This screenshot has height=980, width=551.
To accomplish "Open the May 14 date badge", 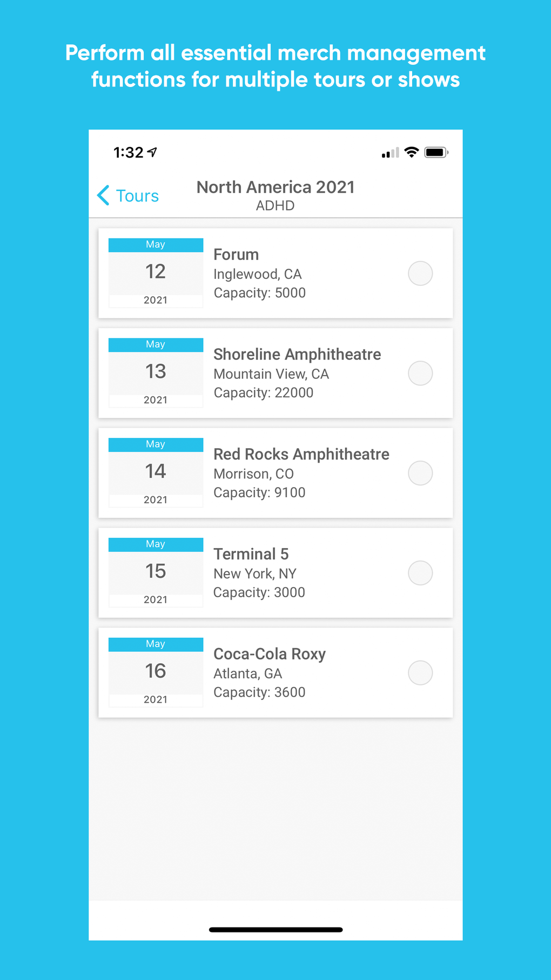I will click(x=156, y=473).
